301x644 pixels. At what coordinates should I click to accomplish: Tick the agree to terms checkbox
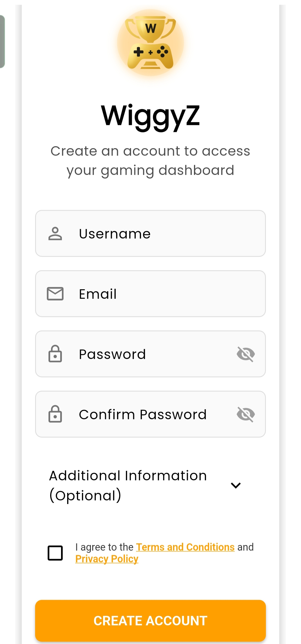click(x=55, y=553)
